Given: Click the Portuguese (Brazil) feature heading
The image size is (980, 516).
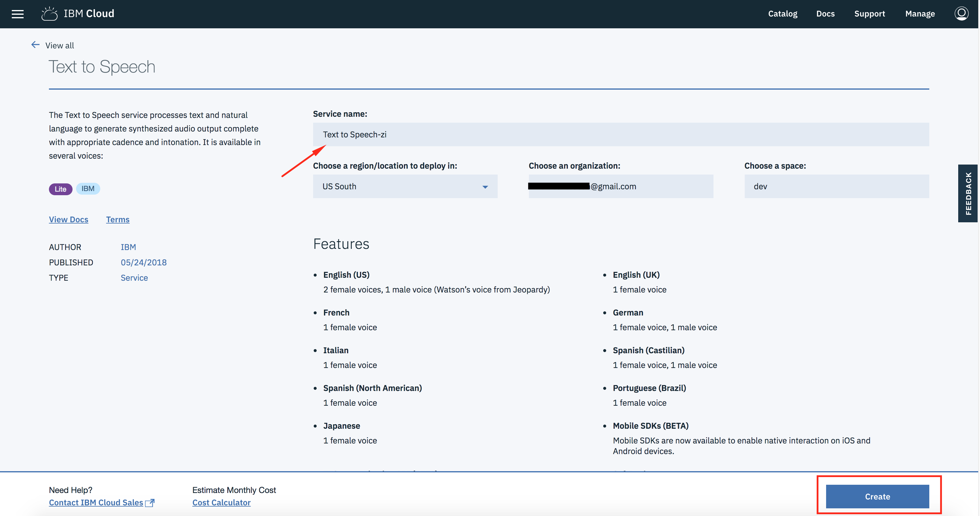Looking at the screenshot, I should (x=650, y=388).
